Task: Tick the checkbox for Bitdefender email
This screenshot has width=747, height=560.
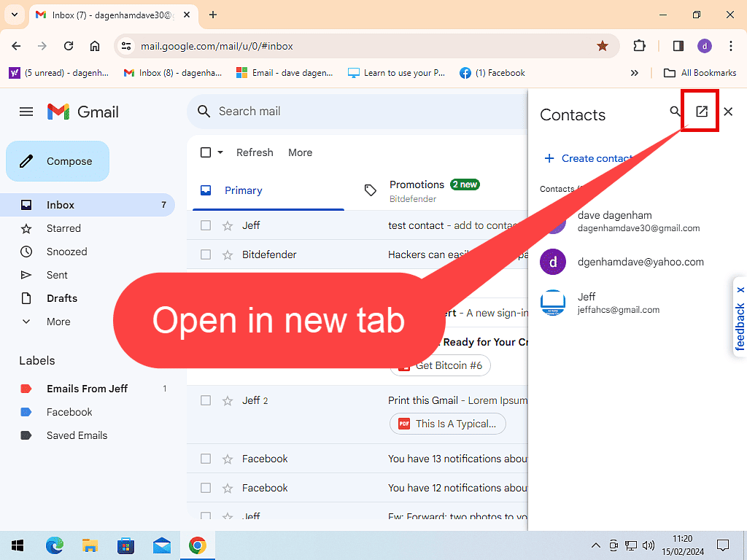Action: point(206,254)
